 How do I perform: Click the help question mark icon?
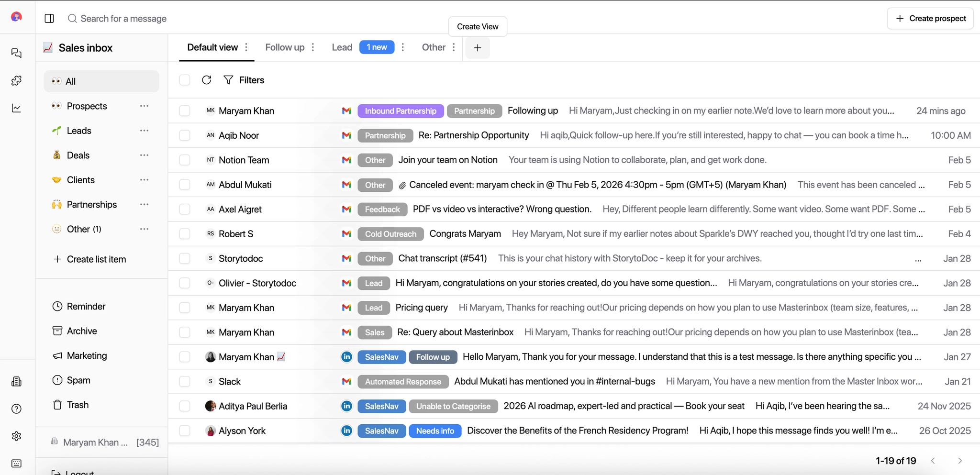(x=16, y=409)
